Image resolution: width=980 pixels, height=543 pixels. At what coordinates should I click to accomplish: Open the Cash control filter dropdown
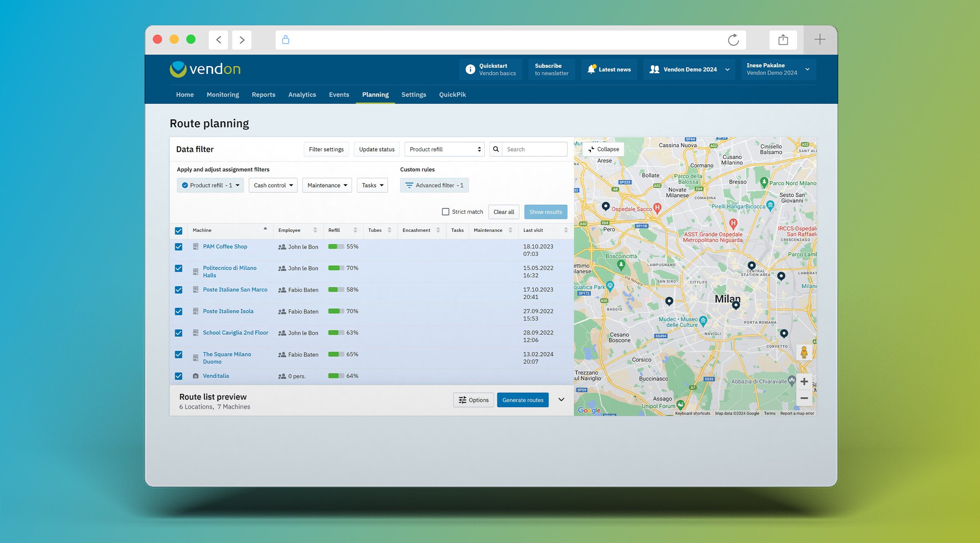273,185
